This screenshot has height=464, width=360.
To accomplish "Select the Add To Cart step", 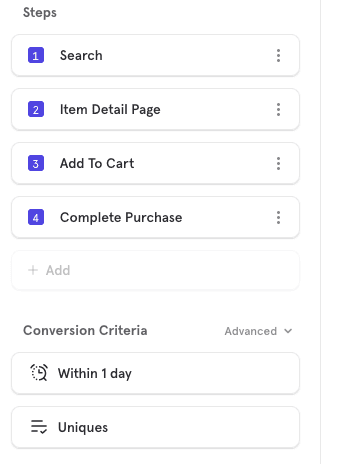I will click(x=155, y=163).
